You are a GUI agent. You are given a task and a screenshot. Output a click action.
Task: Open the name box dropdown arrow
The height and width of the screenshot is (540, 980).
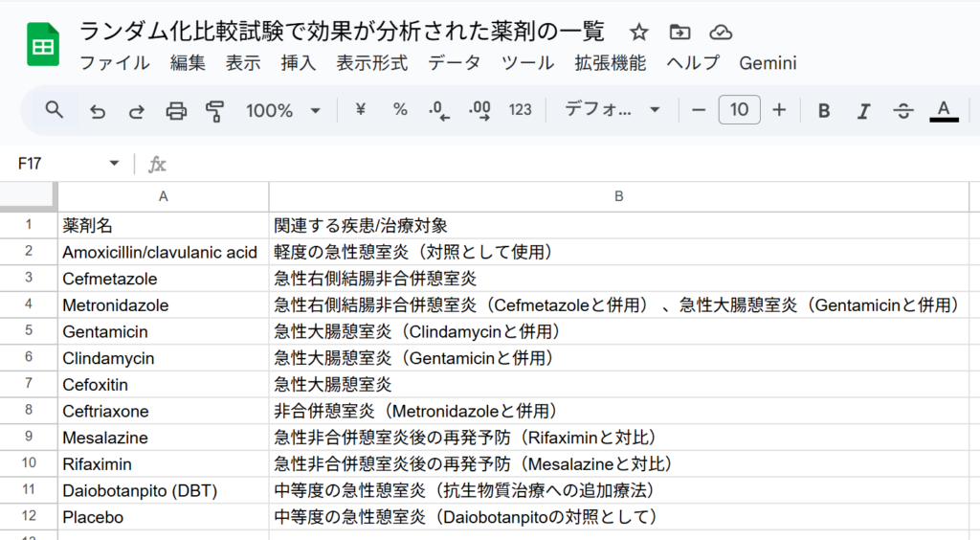click(x=115, y=164)
